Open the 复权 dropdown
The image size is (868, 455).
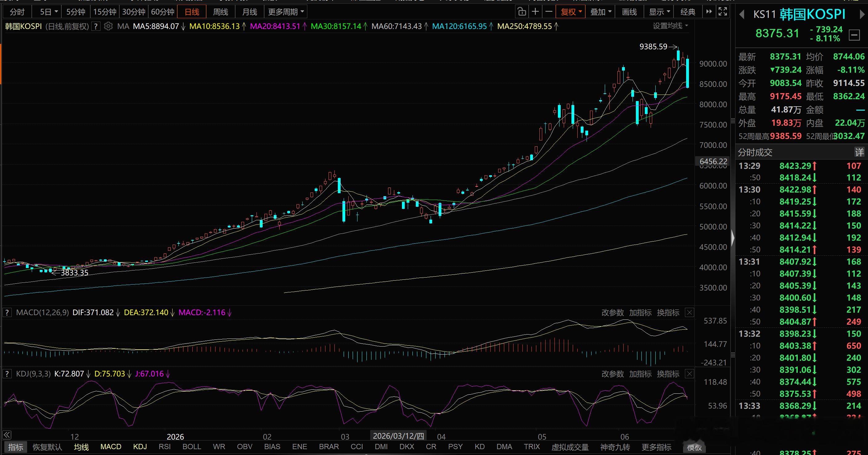(571, 12)
